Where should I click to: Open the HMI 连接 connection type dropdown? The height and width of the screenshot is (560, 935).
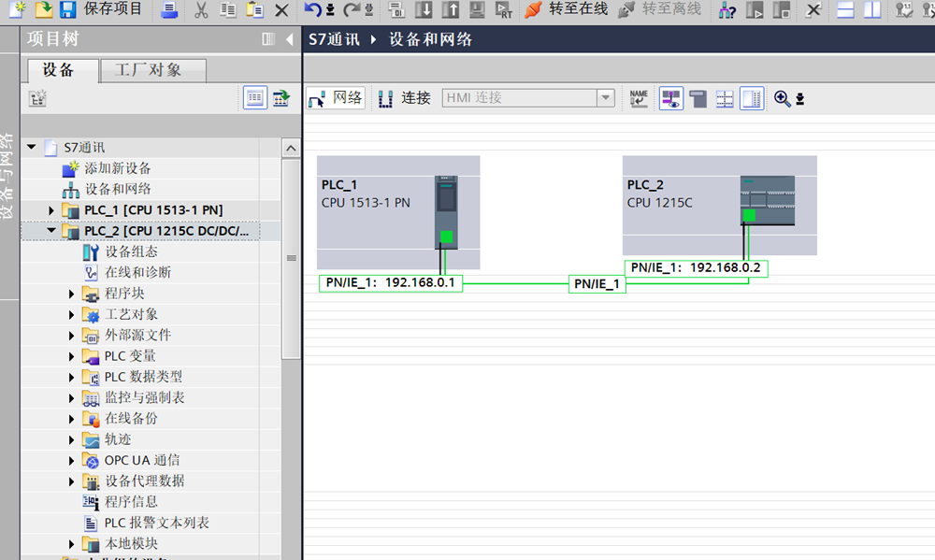[605, 98]
